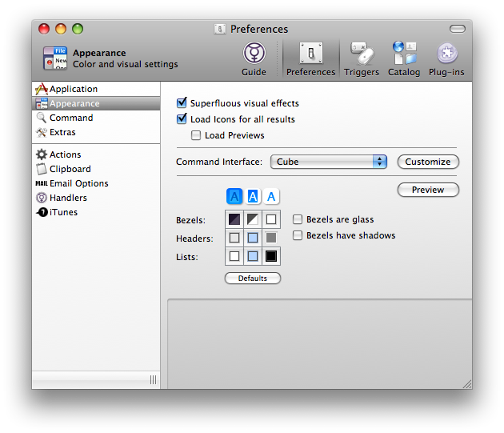
Task: Click the Defaults button
Action: click(x=253, y=279)
